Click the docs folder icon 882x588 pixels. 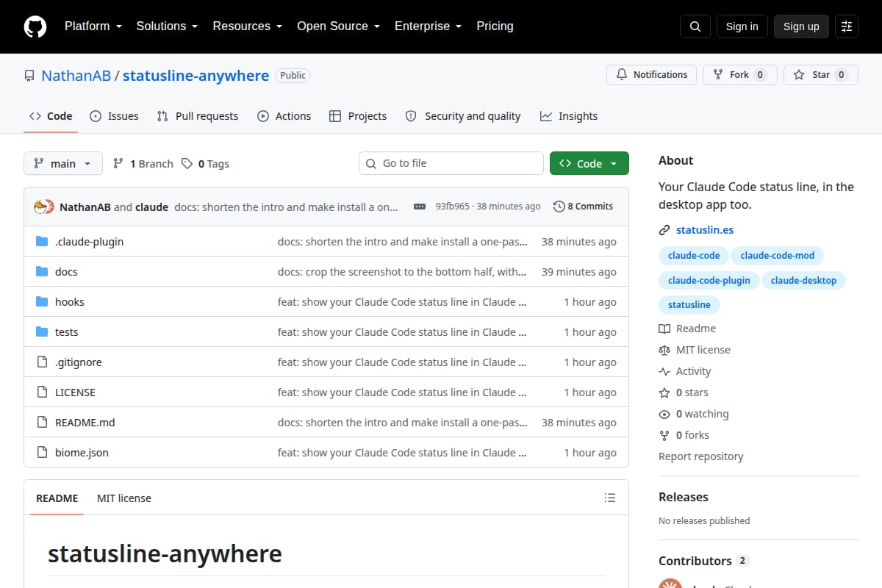point(42,272)
